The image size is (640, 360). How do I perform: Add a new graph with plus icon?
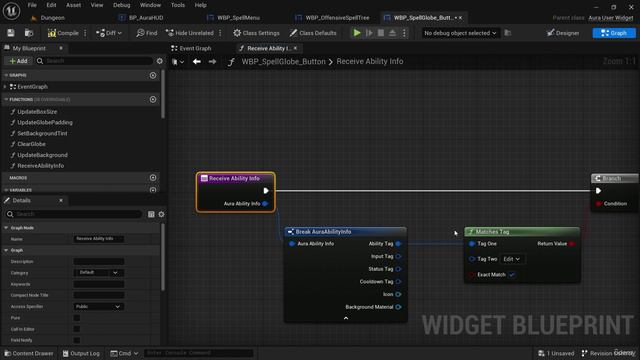(x=153, y=76)
